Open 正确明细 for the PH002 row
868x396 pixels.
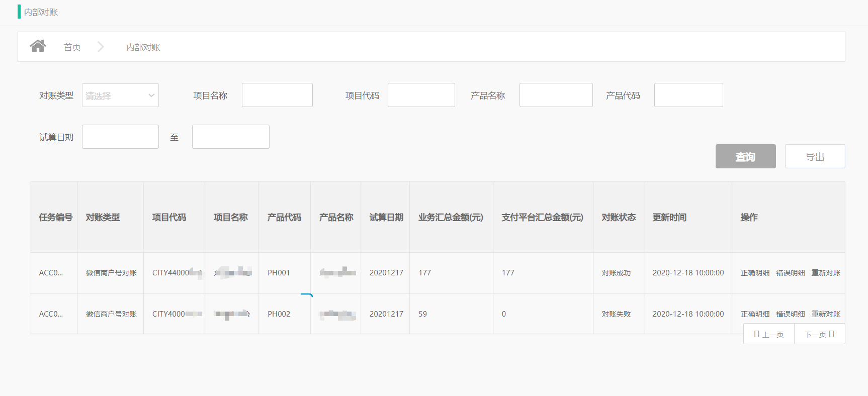point(755,314)
